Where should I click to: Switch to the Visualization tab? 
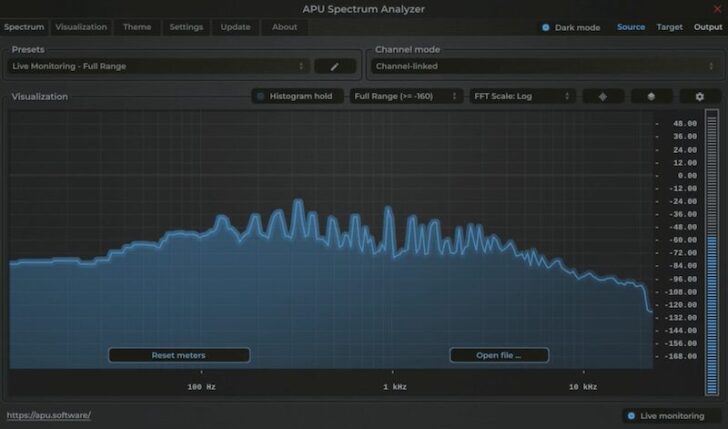tap(81, 27)
